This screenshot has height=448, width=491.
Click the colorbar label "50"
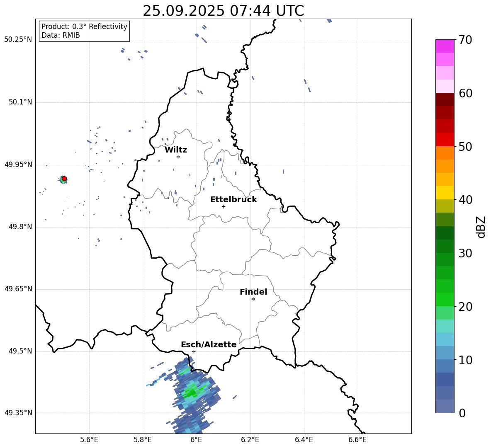[x=465, y=146]
